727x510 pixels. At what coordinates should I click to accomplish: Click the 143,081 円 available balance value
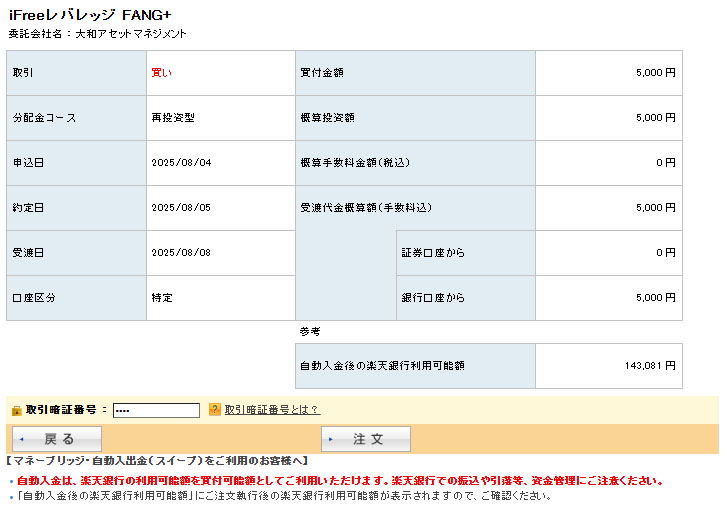point(650,366)
